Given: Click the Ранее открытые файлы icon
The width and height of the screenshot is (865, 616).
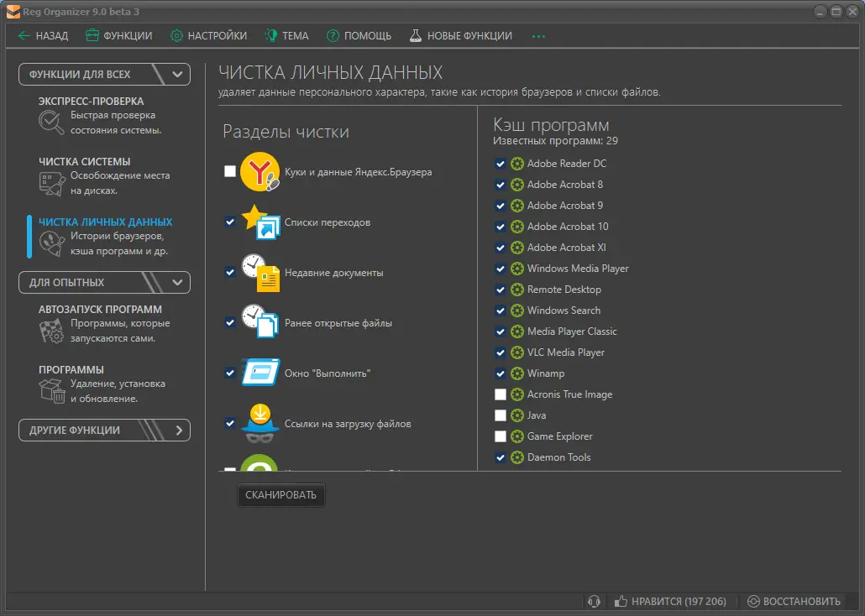Looking at the screenshot, I should click(x=259, y=322).
